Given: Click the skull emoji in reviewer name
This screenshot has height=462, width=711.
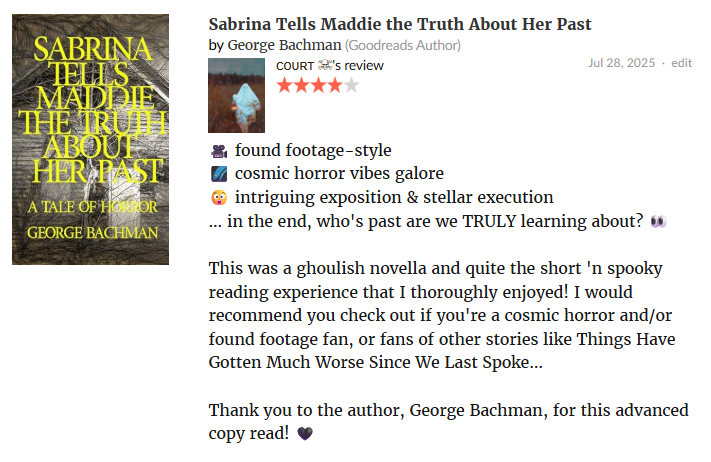Looking at the screenshot, I should pos(326,66).
